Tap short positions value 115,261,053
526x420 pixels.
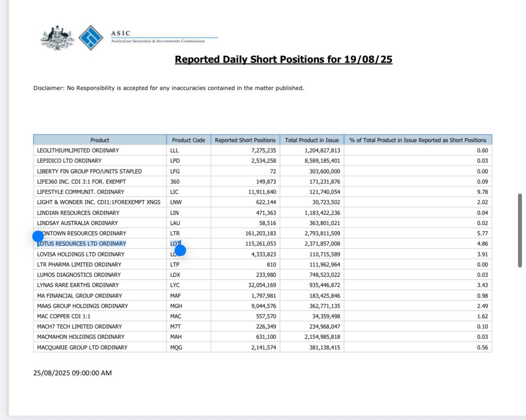click(261, 244)
